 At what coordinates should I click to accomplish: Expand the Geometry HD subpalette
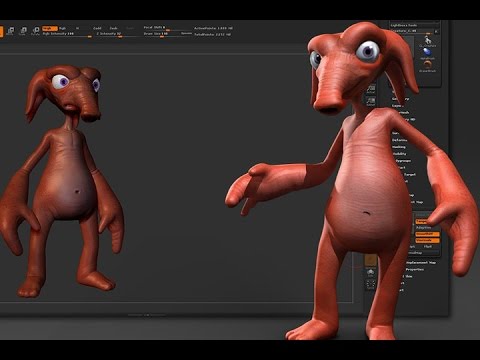409,119
